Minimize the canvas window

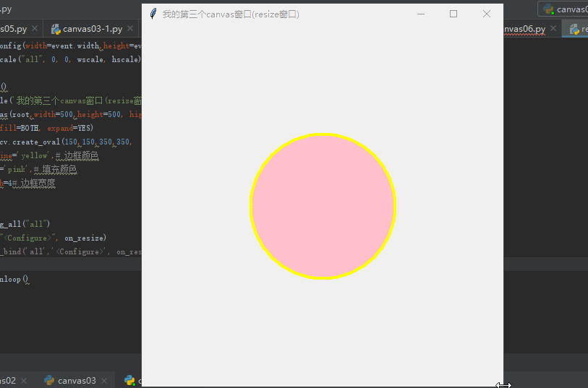(x=421, y=14)
